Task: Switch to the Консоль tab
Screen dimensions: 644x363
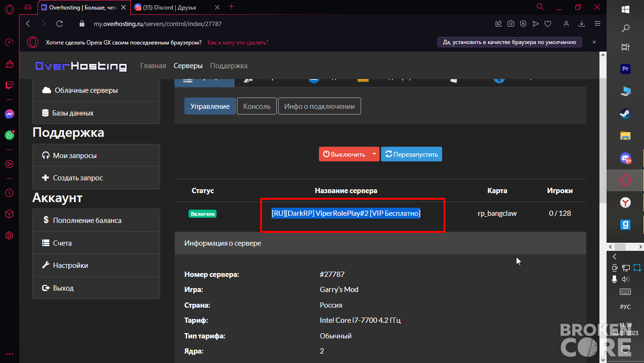Action: (x=257, y=106)
